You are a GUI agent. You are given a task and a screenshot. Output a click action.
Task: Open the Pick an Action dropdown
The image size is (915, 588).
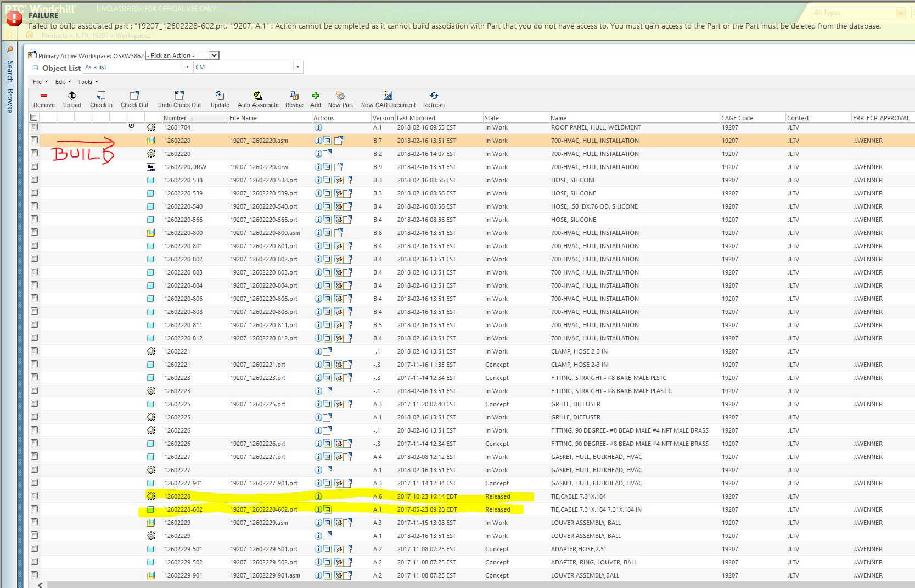[x=214, y=55]
